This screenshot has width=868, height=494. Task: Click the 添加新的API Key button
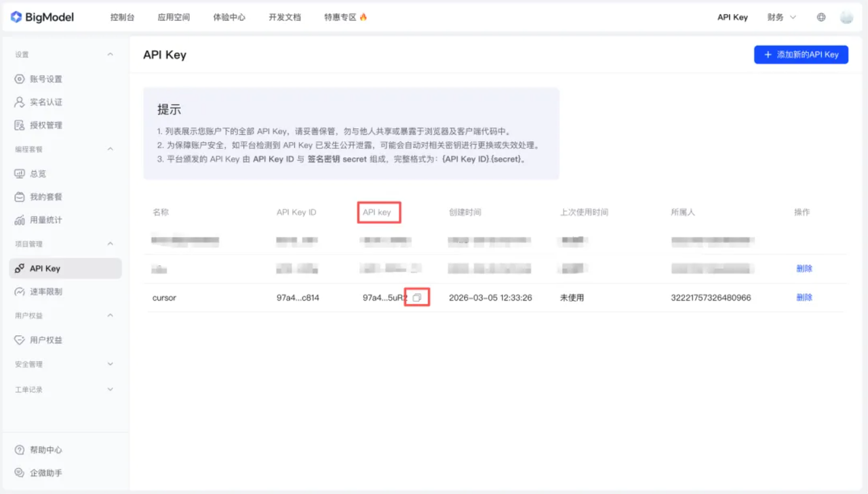click(801, 54)
